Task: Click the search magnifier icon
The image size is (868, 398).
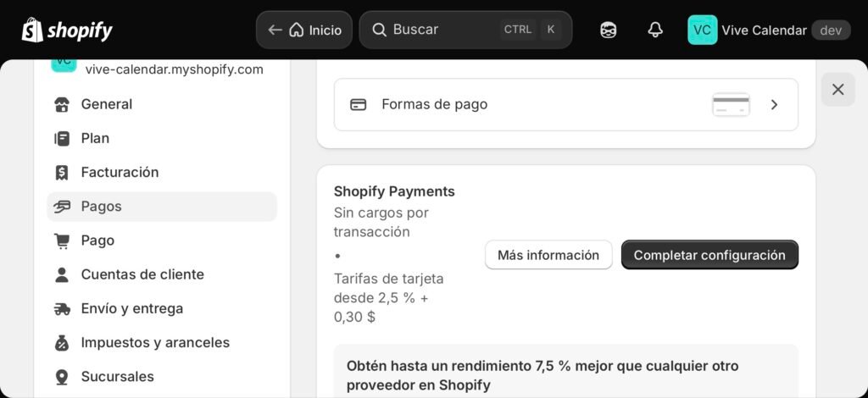Action: pos(379,30)
